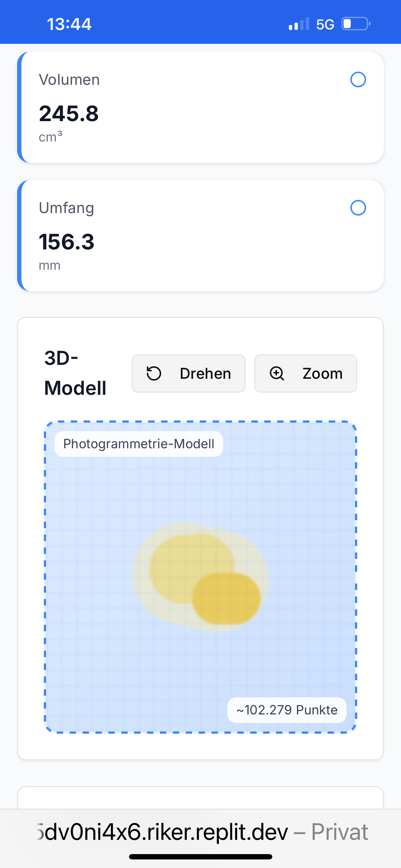Tap the 5G network indicator
The height and width of the screenshot is (868, 401).
(325, 25)
